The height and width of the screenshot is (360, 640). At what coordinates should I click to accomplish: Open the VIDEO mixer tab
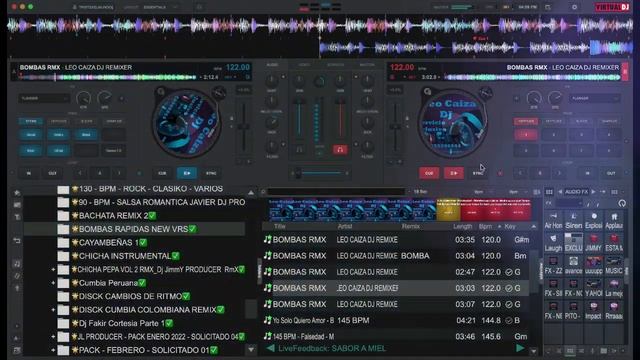[304, 64]
